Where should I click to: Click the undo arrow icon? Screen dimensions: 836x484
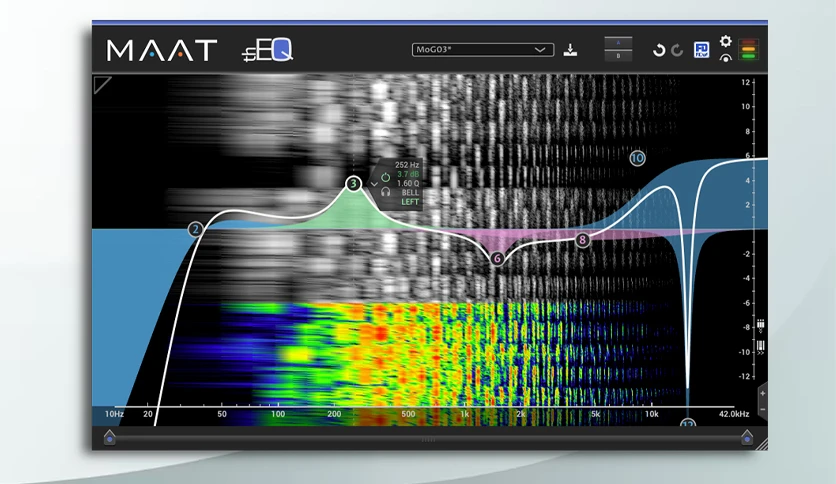[x=659, y=50]
